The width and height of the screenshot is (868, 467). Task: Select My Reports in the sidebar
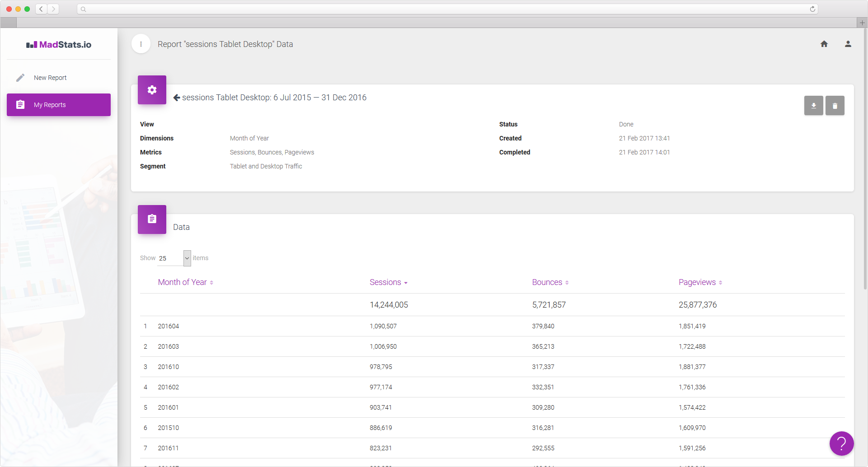point(59,105)
